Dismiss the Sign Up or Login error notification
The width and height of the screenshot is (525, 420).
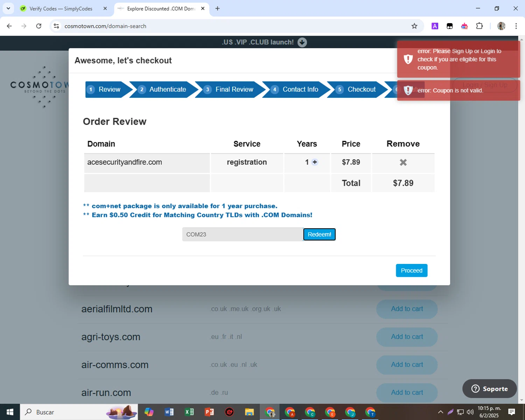(458, 59)
